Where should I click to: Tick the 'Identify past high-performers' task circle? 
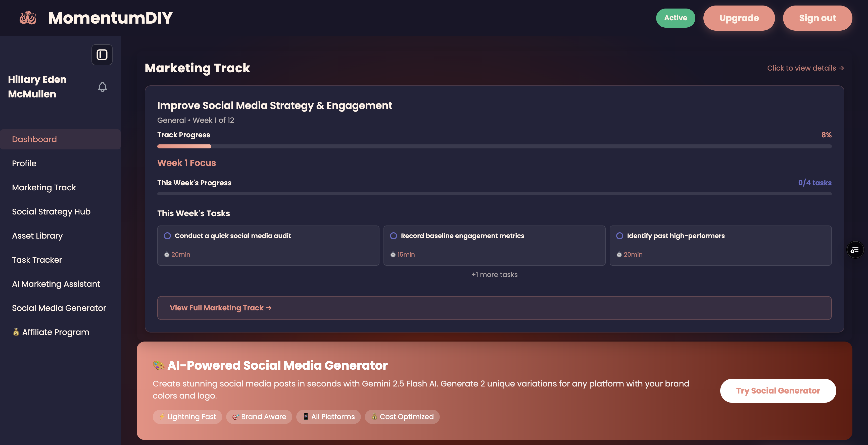[619, 236]
